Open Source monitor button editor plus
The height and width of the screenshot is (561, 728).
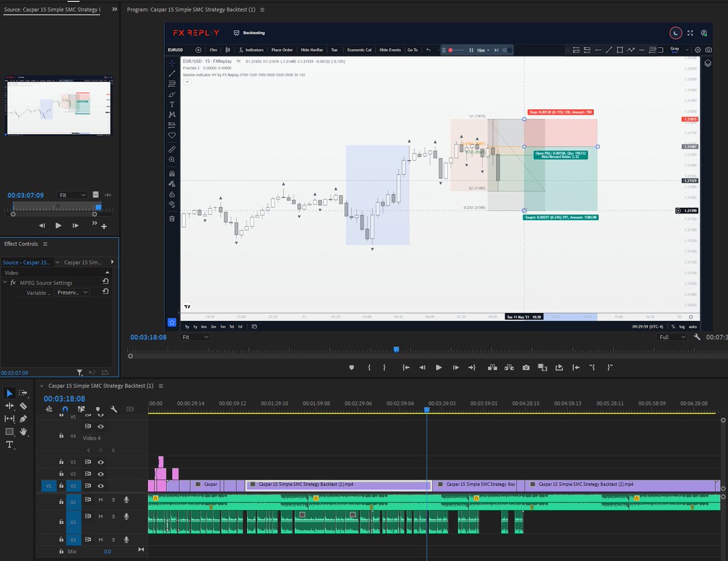click(104, 227)
